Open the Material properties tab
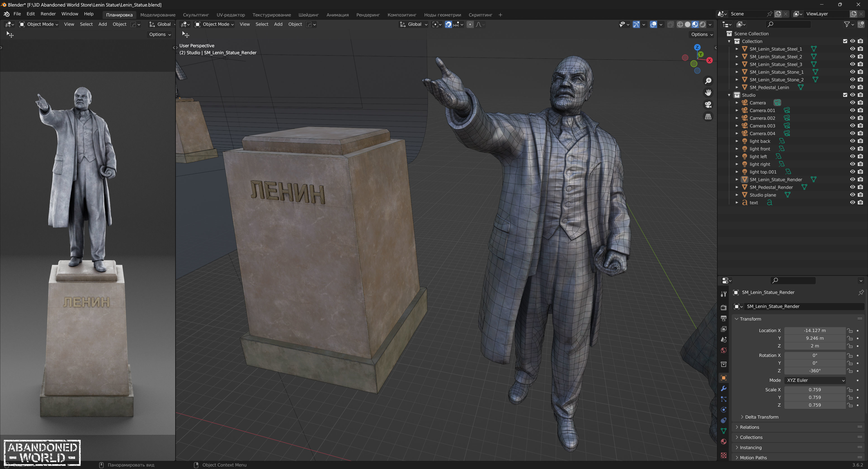The height and width of the screenshot is (469, 868). (x=723, y=442)
